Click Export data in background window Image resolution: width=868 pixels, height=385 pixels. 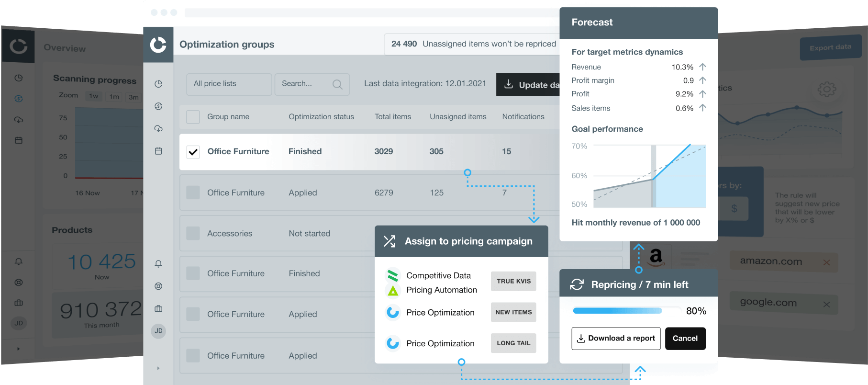[830, 47]
